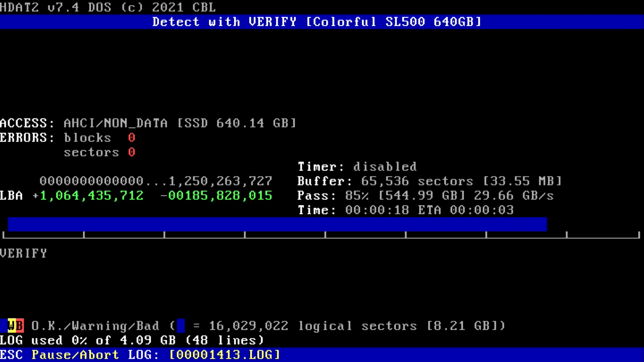This screenshot has width=644, height=362.
Task: Click the '[33.55 MB]' buffer size
Action: pos(523,181)
